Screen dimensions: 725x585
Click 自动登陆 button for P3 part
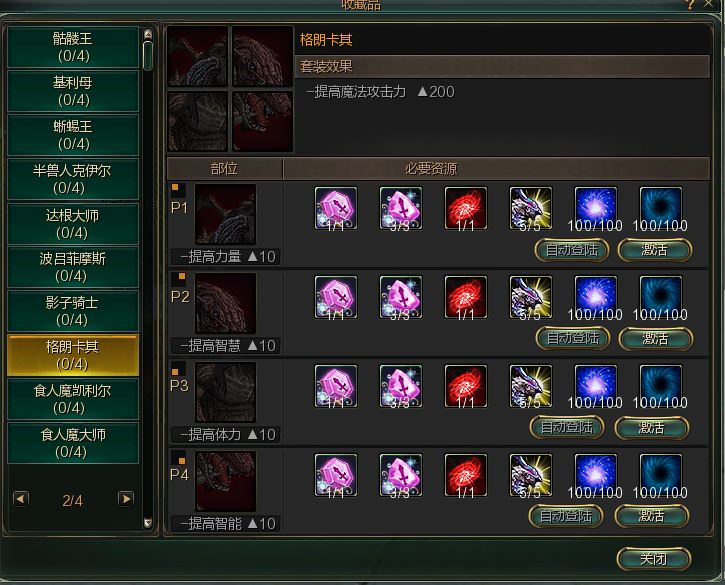click(x=567, y=427)
